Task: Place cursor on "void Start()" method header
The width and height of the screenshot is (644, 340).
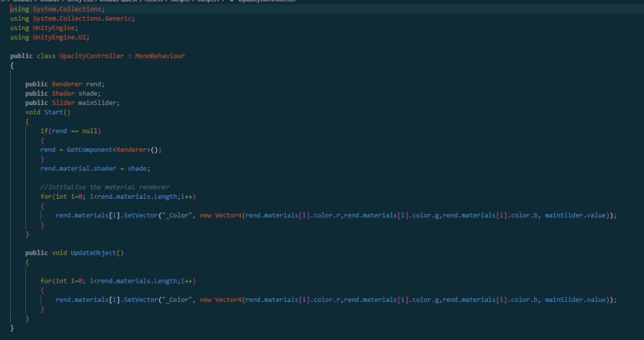Action: pos(48,112)
